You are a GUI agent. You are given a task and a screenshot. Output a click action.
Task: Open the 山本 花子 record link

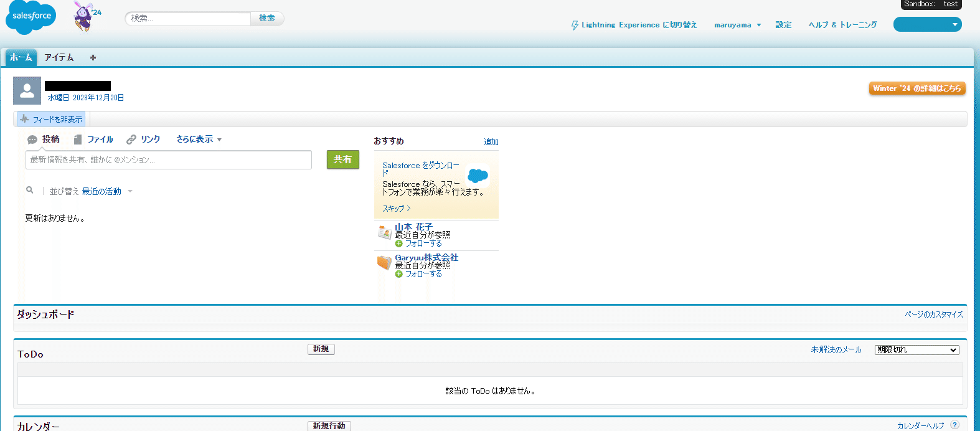pos(413,227)
